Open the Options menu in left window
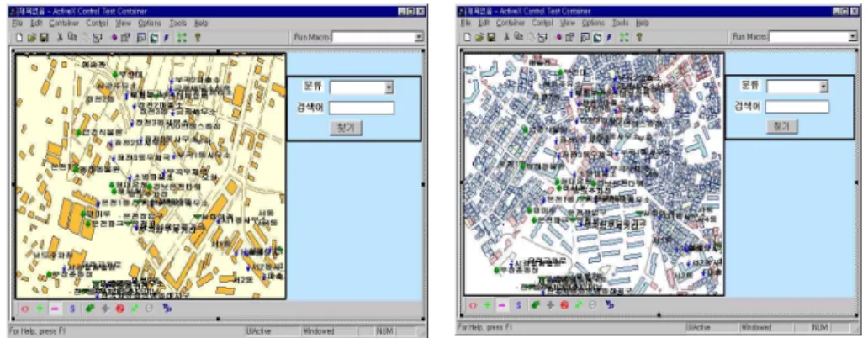Viewport: 868px width, 338px height. coord(150,24)
